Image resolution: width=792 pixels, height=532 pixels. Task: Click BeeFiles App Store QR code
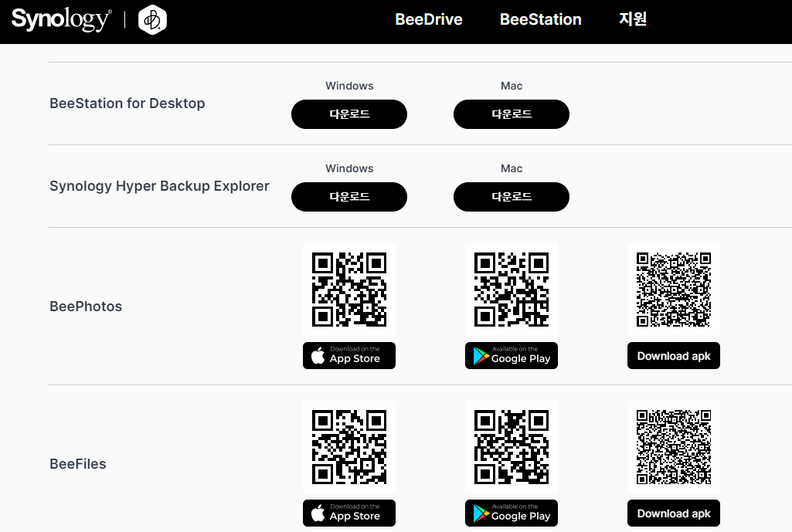pos(349,447)
